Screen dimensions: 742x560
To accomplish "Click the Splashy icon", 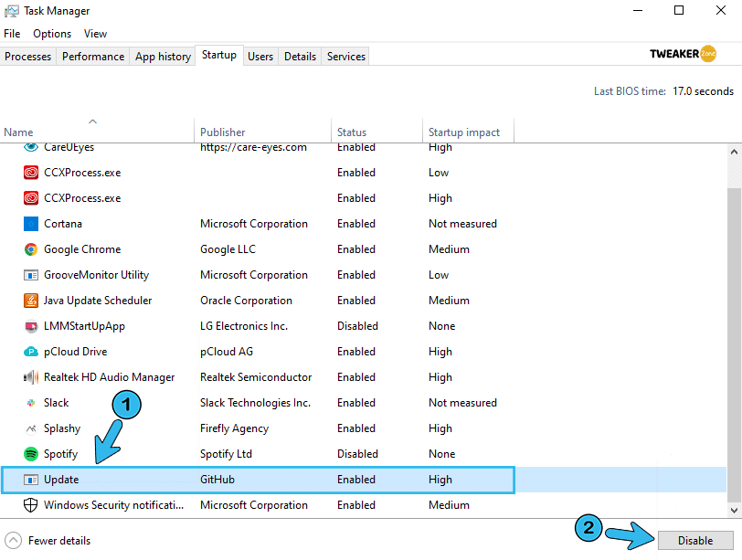I will coord(31,428).
